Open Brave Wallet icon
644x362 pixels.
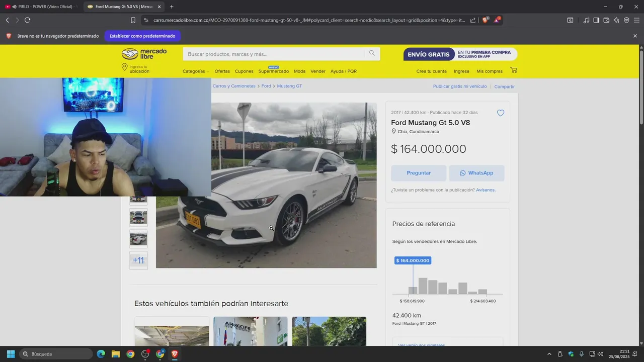[x=606, y=20]
